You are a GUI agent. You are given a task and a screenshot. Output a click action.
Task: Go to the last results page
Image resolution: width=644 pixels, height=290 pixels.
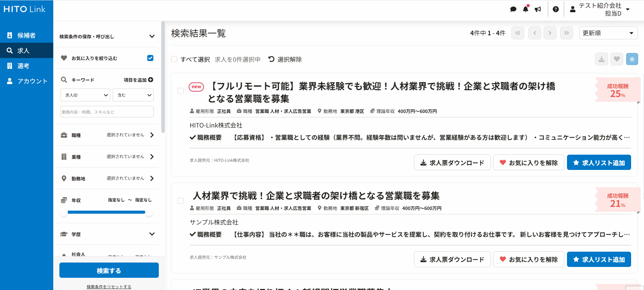tap(567, 33)
